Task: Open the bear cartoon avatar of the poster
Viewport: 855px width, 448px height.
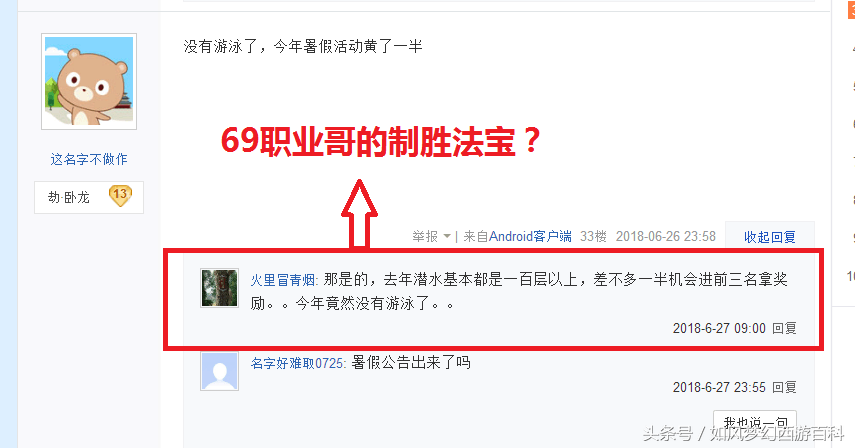Action: pyautogui.click(x=89, y=81)
